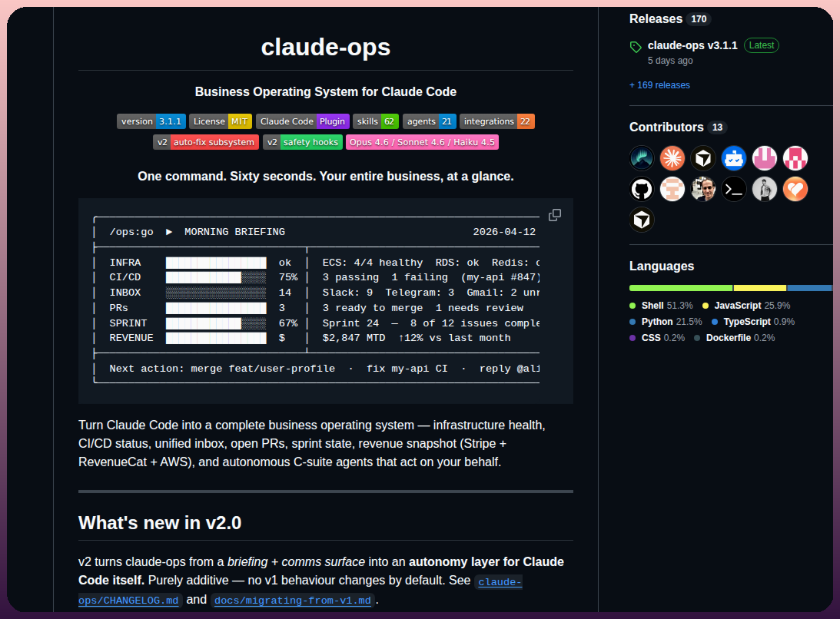Image resolution: width=840 pixels, height=619 pixels.
Task: Select the CSS 0.2% language entry
Action: (x=657, y=338)
